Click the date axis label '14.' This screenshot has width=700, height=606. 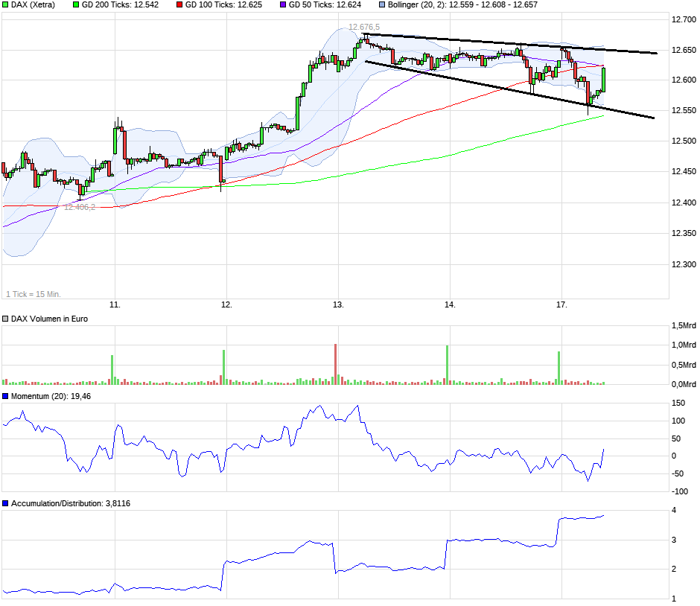coord(450,304)
